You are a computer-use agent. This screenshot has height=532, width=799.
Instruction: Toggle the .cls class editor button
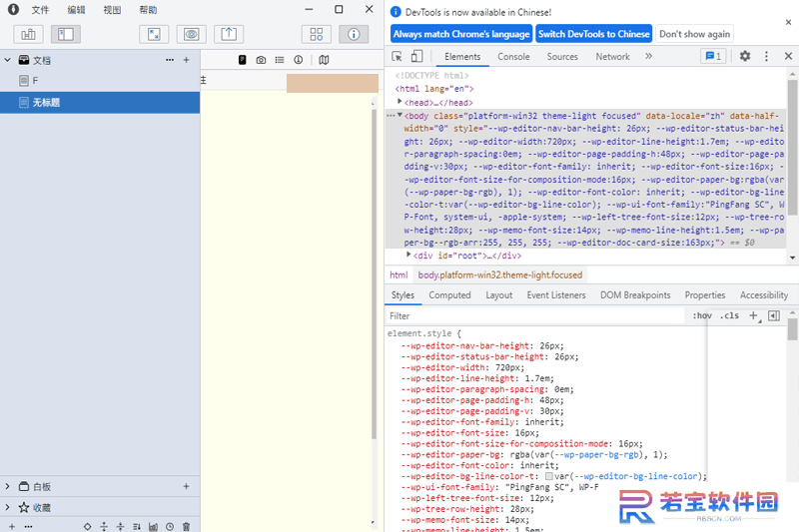point(729,315)
